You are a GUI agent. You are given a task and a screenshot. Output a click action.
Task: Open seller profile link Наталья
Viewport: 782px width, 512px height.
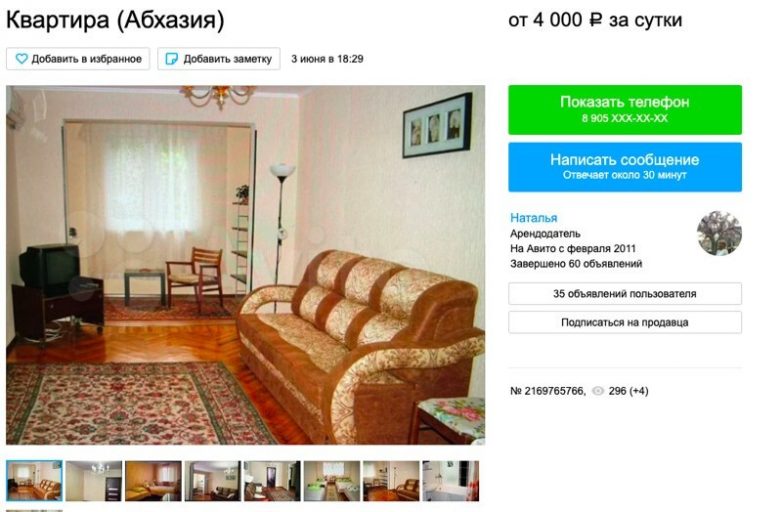coord(533,218)
